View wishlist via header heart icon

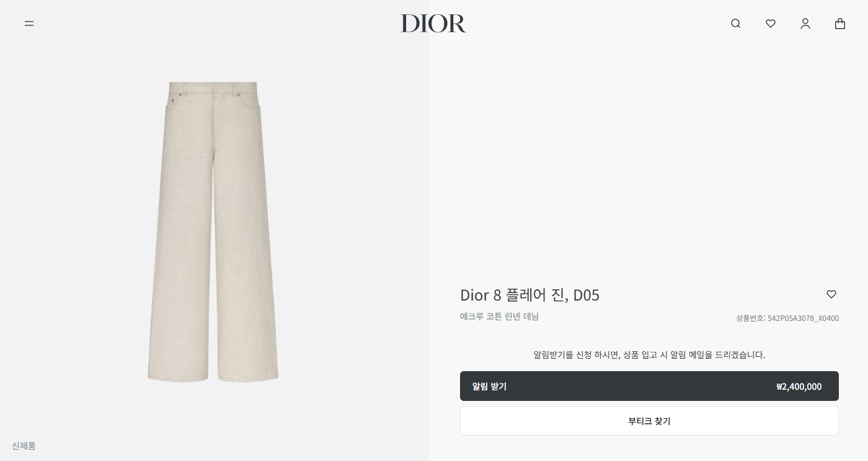pos(770,24)
